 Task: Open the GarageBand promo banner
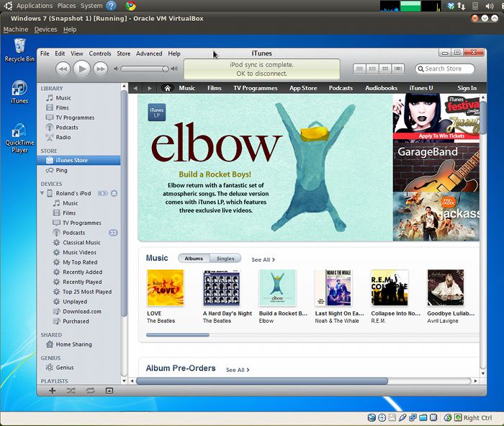click(436, 167)
